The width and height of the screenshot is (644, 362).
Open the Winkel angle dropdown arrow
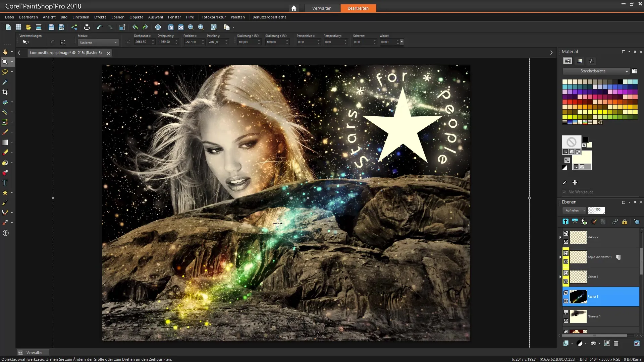click(x=401, y=42)
